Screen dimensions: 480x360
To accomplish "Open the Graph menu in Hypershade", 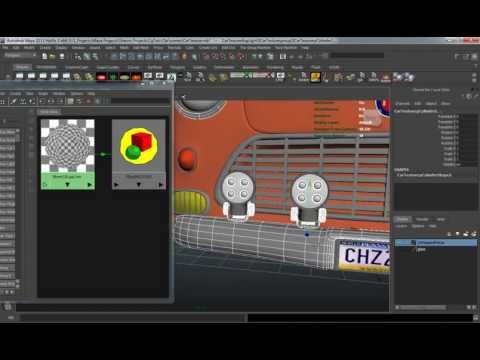I will tap(43, 94).
